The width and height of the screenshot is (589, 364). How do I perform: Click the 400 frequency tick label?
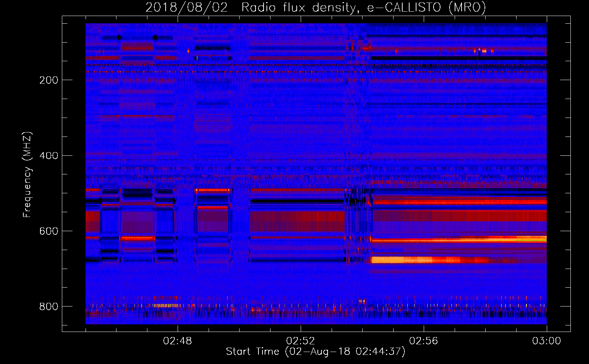click(49, 156)
